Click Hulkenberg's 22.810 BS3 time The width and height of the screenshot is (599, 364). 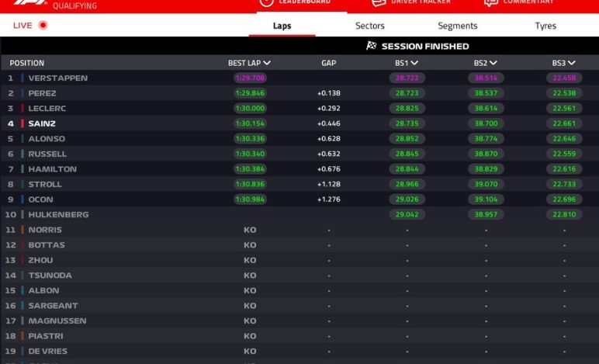coord(564,215)
